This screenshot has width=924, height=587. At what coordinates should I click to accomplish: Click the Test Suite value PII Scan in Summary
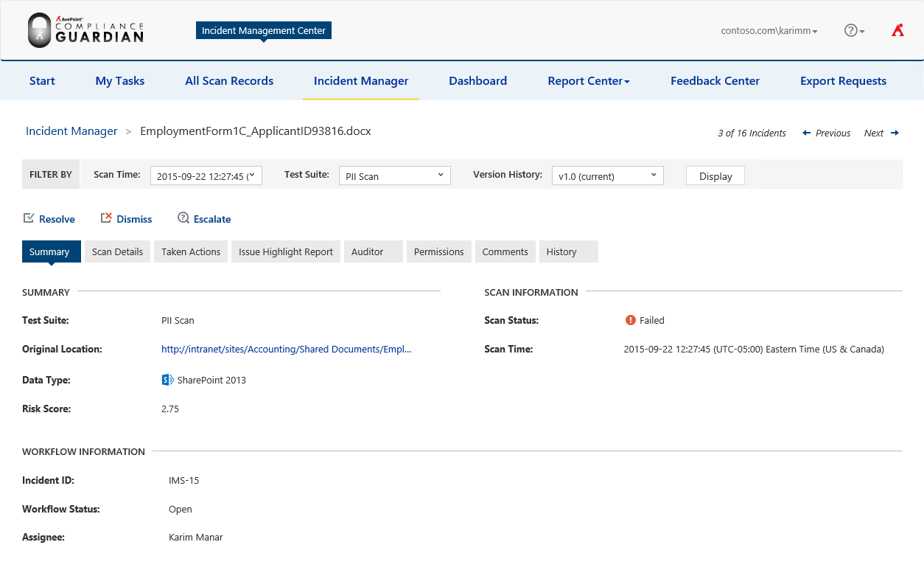(x=178, y=320)
